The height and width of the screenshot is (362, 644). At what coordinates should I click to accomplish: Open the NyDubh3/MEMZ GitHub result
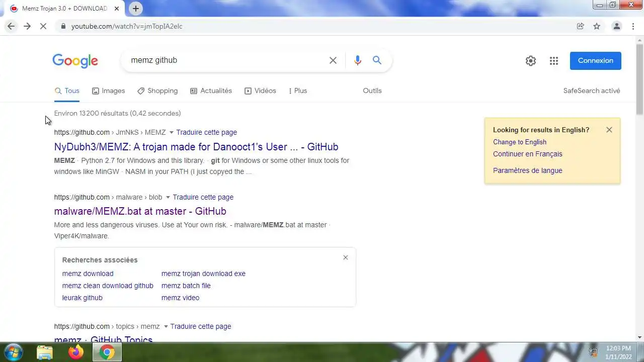[196, 147]
